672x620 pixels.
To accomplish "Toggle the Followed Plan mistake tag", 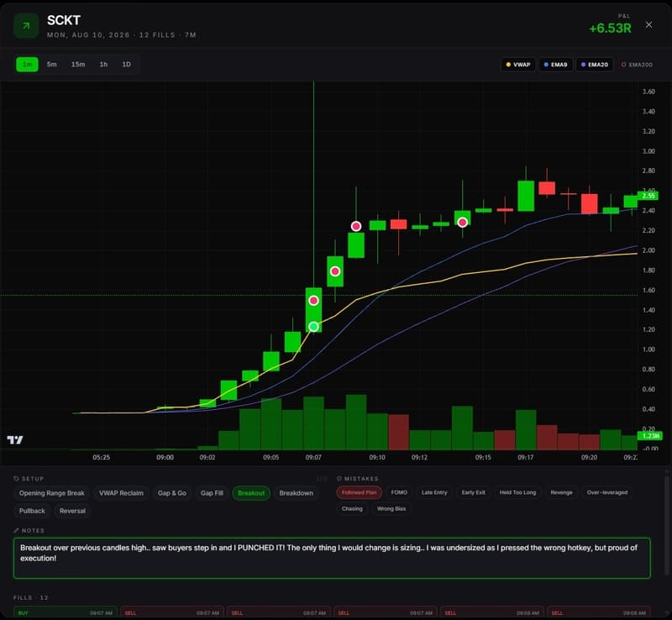I will 360,492.
